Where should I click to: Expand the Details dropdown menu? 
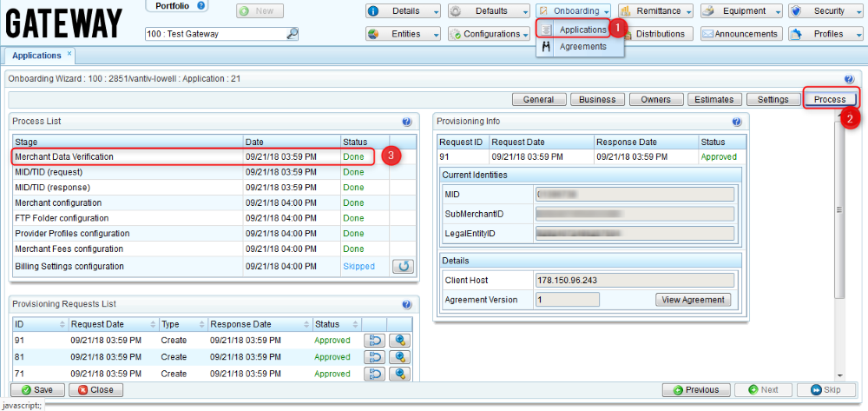(404, 11)
